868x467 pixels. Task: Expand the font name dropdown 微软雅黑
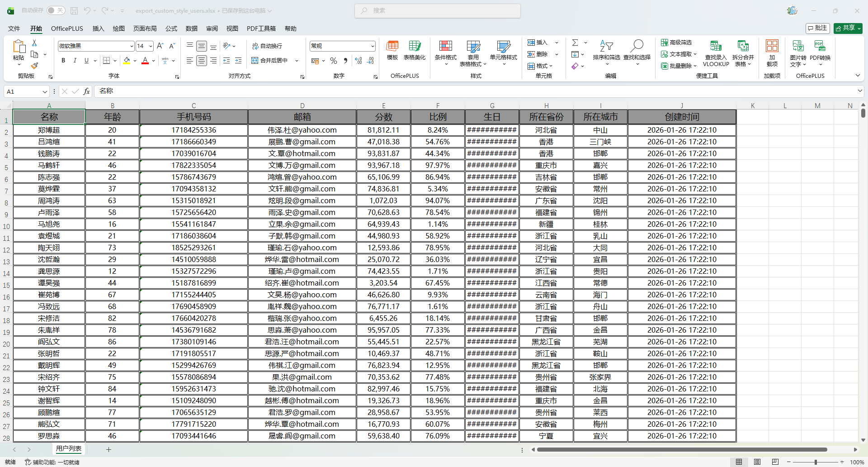(x=132, y=46)
